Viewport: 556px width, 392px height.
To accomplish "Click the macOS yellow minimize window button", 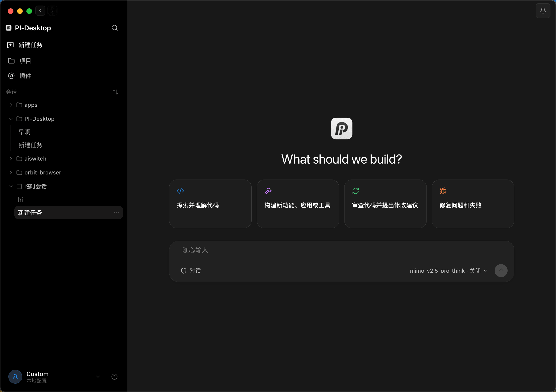I will click(x=20, y=11).
